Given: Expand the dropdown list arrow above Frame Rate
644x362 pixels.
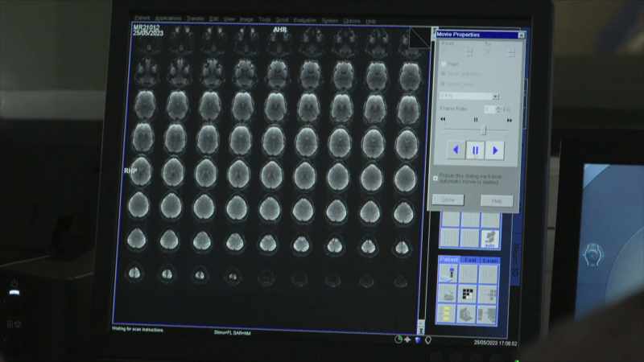Looking at the screenshot, I should (x=496, y=97).
